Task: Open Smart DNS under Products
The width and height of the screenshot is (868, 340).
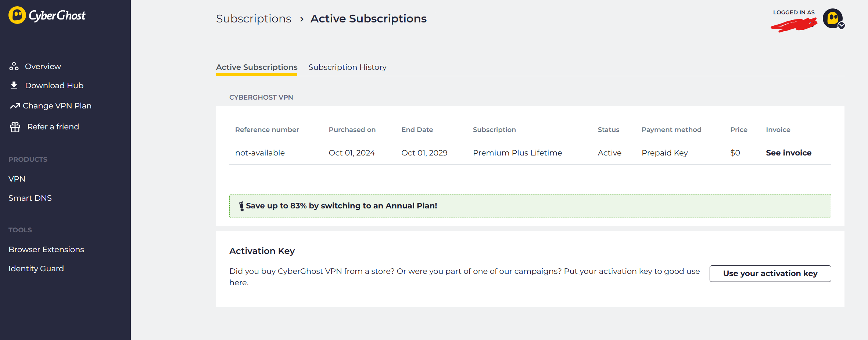Action: point(30,198)
